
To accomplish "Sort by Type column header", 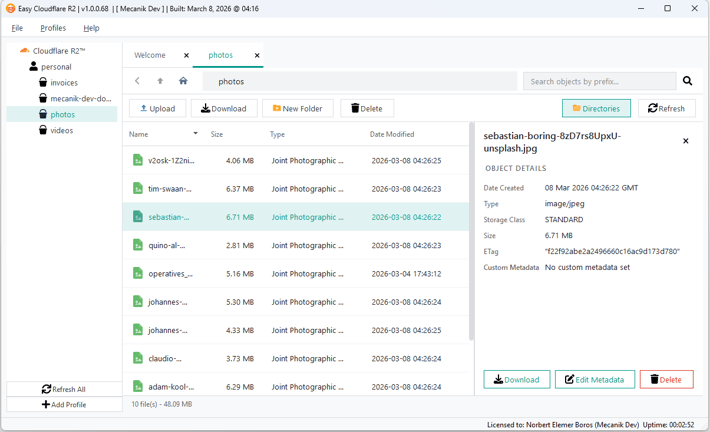I will 277,134.
